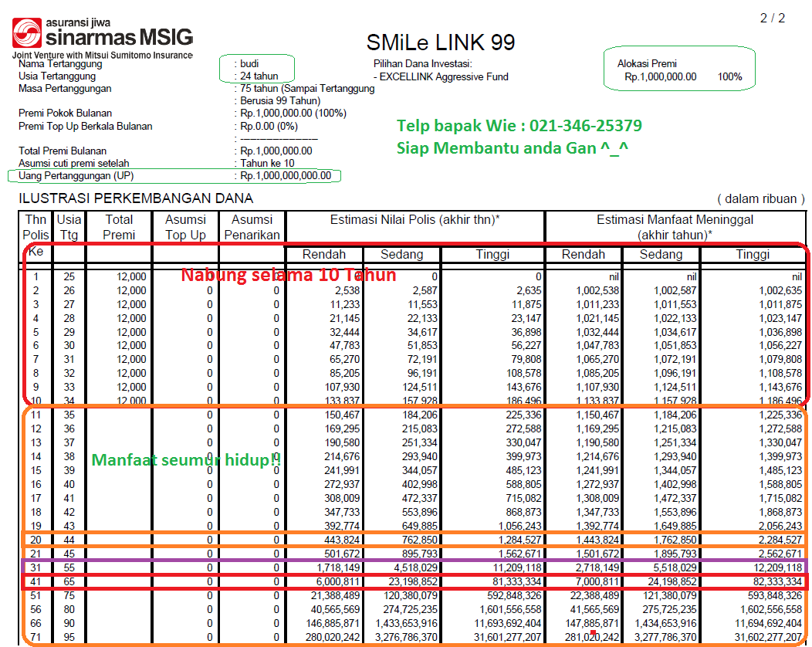Click the cell value "2,635"
Image resolution: width=812 pixels, height=647 pixels.
coord(529,290)
